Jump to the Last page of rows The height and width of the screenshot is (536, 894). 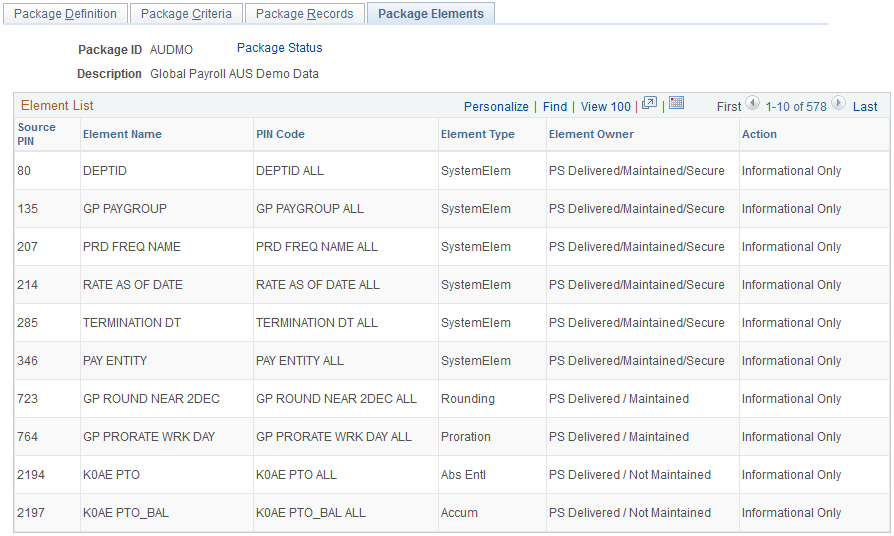point(865,107)
